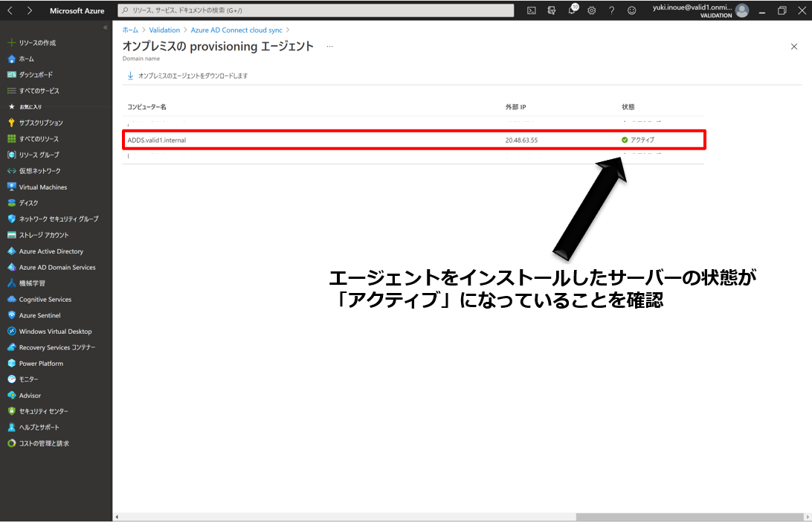
Task: Click the Microsoft Azure logo text
Action: 77,10
